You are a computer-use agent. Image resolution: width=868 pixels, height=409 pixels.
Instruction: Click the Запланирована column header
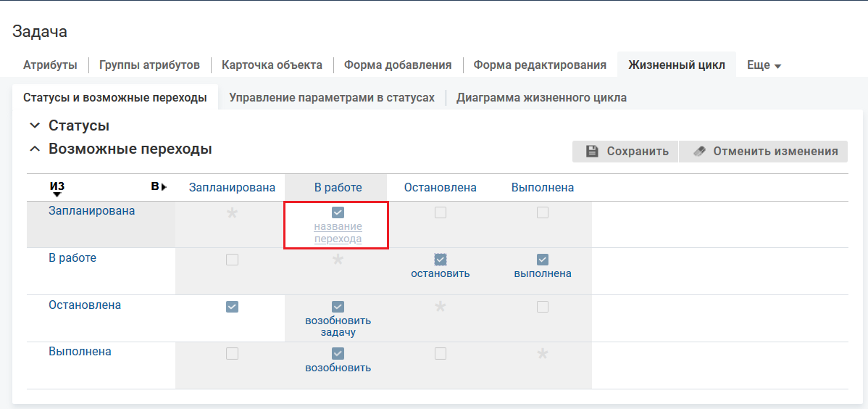(232, 188)
